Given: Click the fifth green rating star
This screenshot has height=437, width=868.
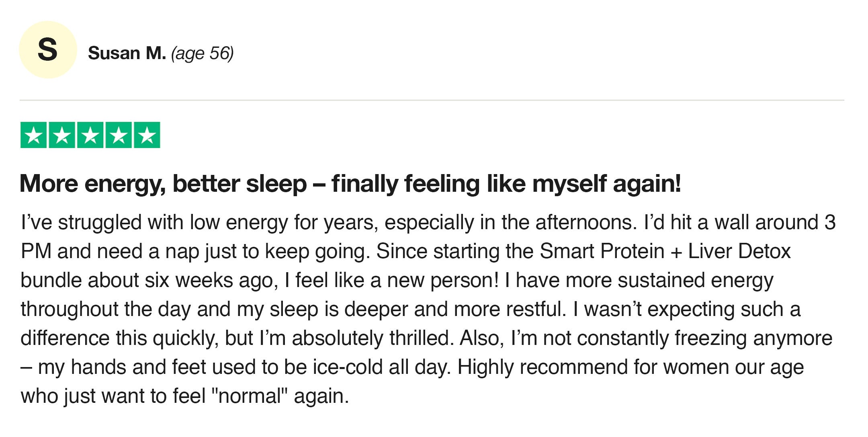Looking at the screenshot, I should pos(147,135).
